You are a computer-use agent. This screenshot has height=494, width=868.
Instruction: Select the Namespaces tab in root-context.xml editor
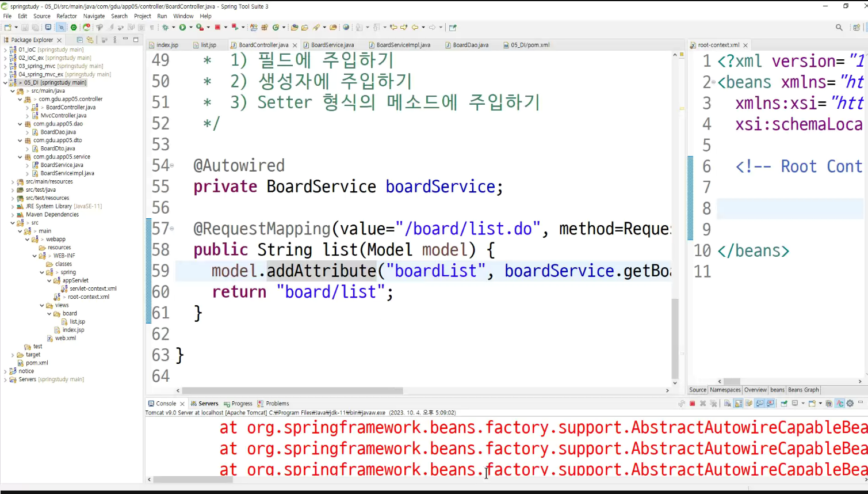click(725, 390)
